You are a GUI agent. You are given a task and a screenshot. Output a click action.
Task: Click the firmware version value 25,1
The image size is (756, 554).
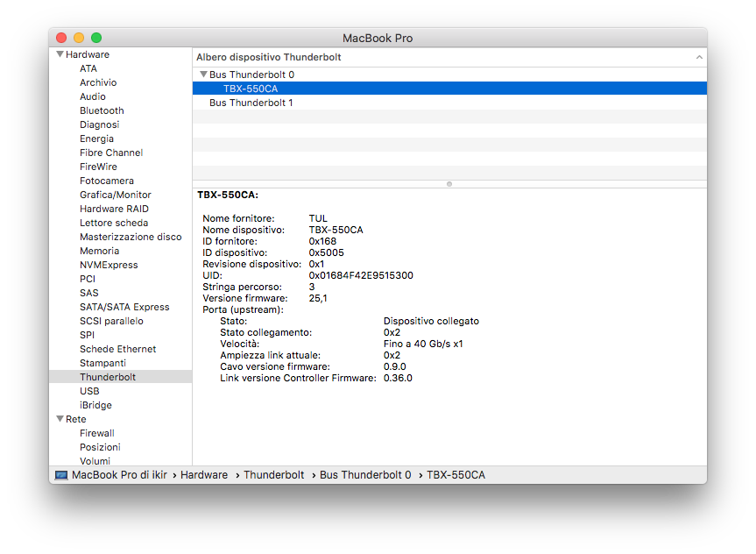318,298
